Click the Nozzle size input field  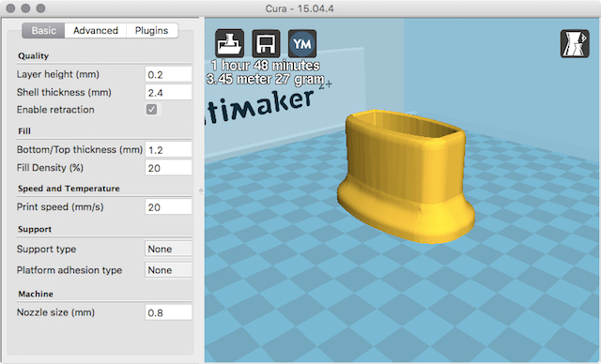tap(168, 312)
